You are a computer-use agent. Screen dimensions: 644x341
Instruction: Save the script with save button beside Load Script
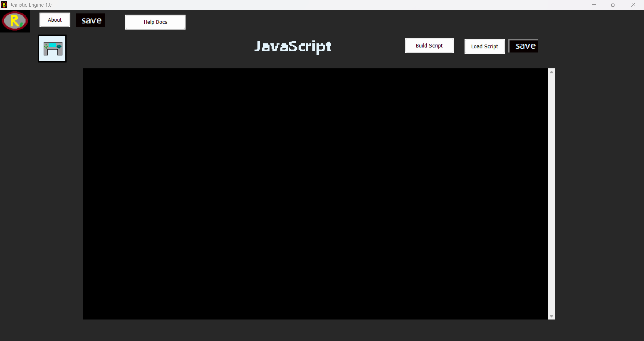tap(523, 46)
